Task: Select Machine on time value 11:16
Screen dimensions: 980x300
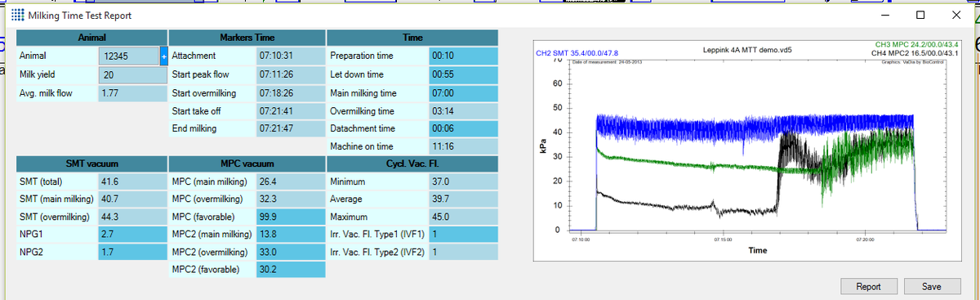Action: pos(462,146)
